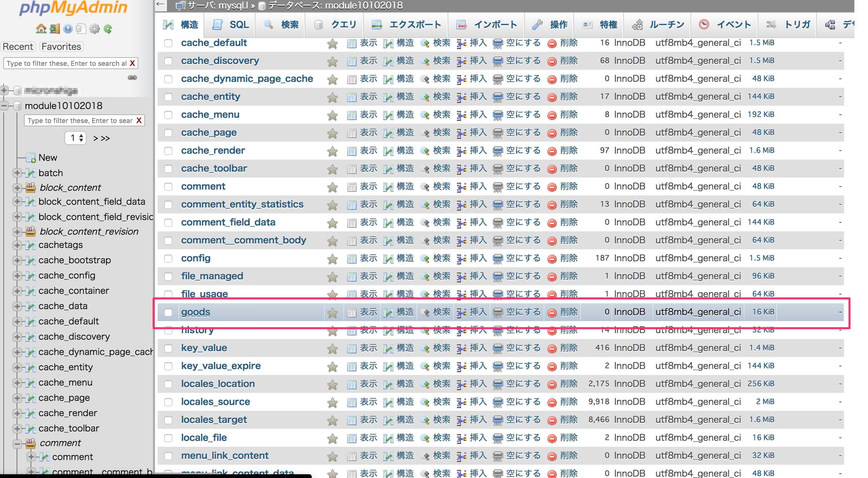Image resolution: width=868 pixels, height=478 pixels.
Task: Click delete icon for locale_file row
Action: pos(552,438)
